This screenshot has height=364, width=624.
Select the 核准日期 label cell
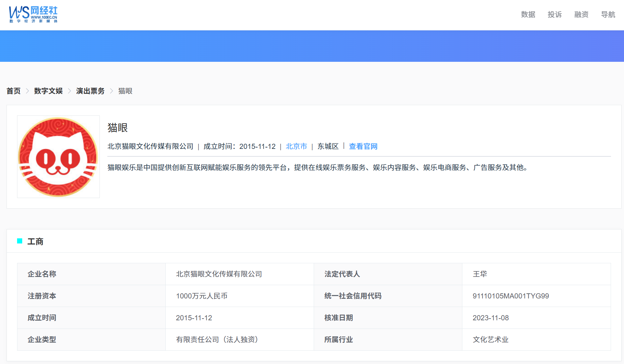(388, 318)
